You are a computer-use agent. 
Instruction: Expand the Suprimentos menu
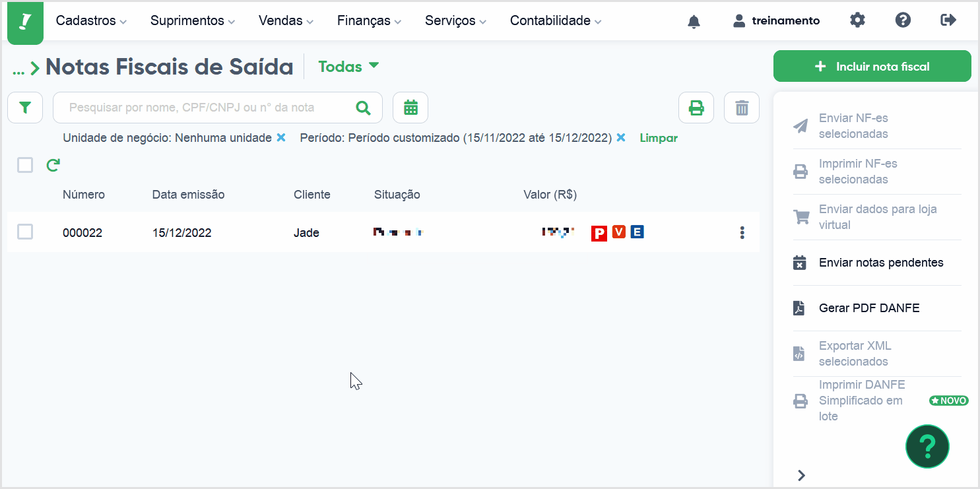click(x=193, y=21)
